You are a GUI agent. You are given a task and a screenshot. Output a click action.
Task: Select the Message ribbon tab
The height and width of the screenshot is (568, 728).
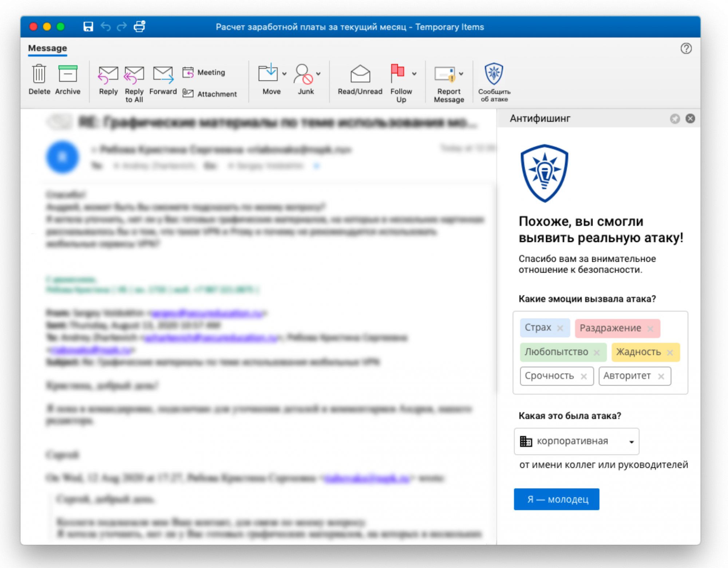pyautogui.click(x=47, y=48)
